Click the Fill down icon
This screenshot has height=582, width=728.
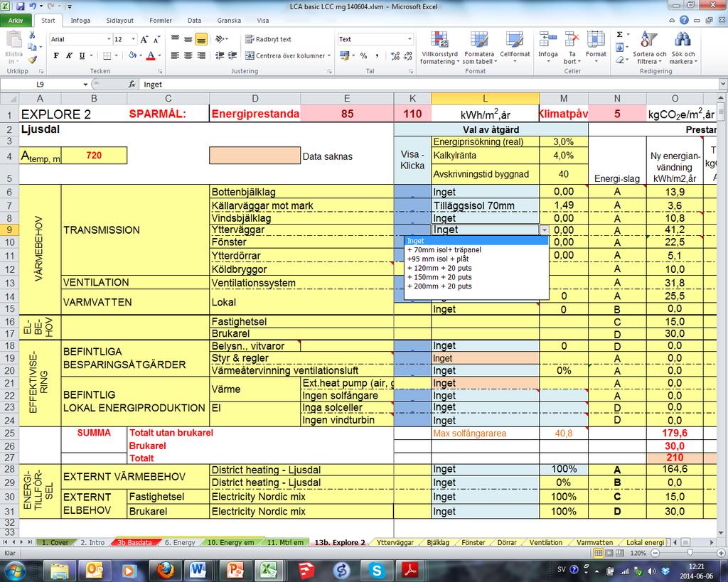pos(619,48)
